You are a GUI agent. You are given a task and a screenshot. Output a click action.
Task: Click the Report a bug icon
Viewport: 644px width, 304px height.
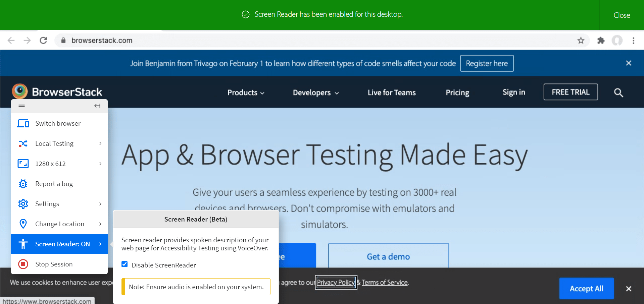(x=23, y=184)
